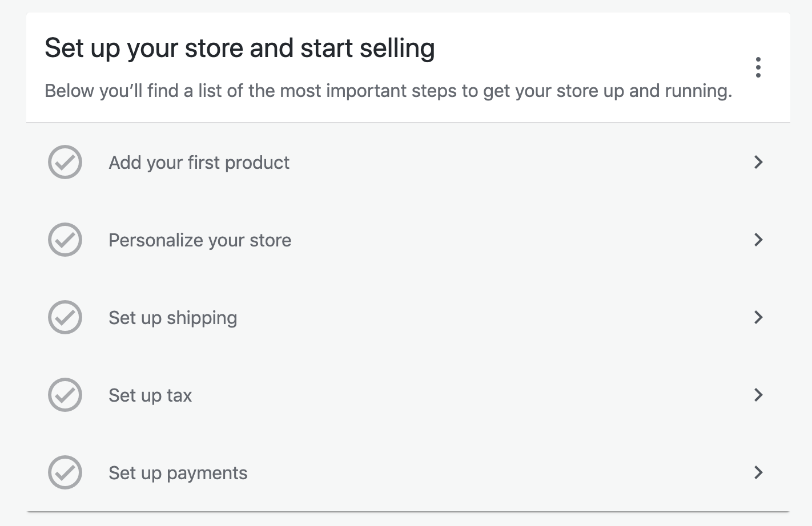Image resolution: width=812 pixels, height=526 pixels.
Task: Click the empty middle area of the Set up tax row
Action: click(x=457, y=395)
